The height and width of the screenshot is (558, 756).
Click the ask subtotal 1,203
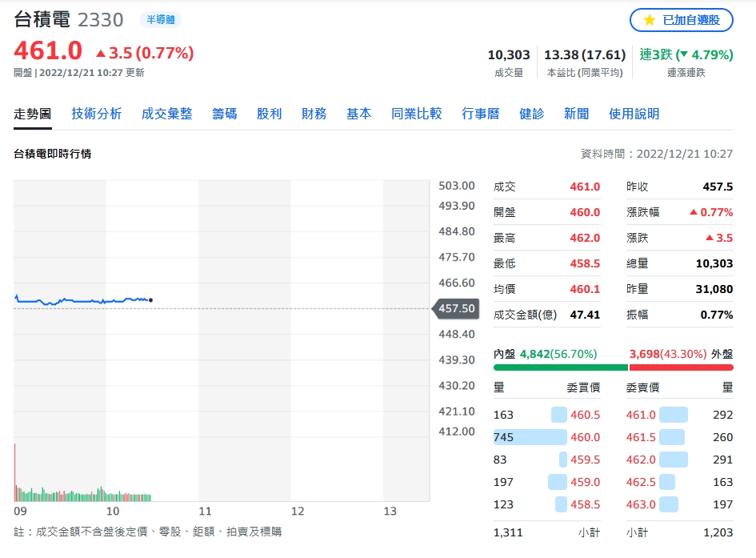click(x=718, y=532)
